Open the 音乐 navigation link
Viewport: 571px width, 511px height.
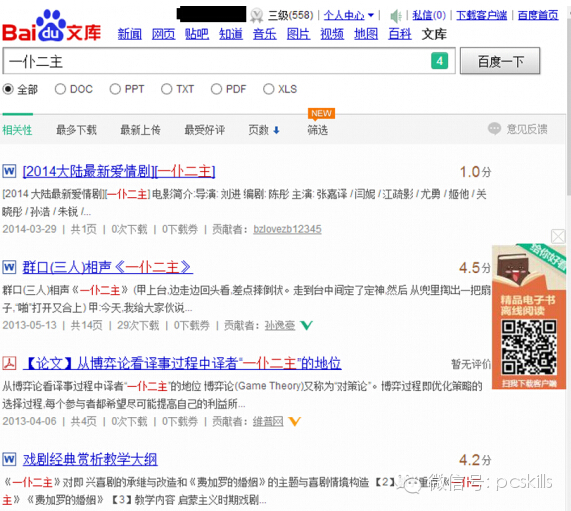point(265,34)
